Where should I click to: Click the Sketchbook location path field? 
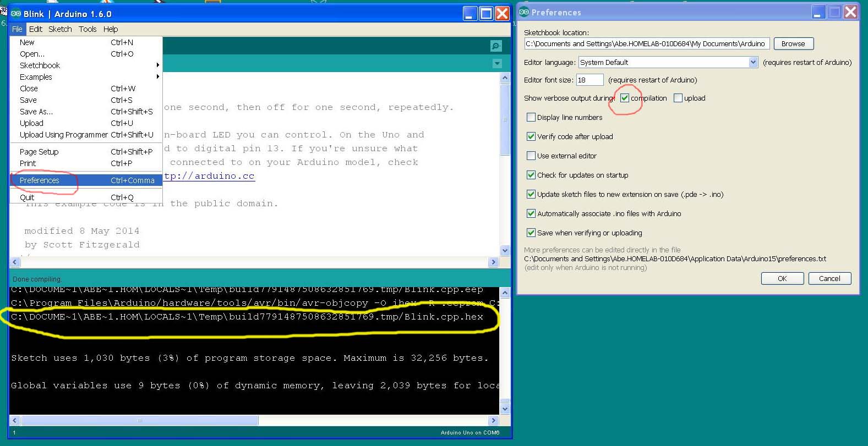646,44
